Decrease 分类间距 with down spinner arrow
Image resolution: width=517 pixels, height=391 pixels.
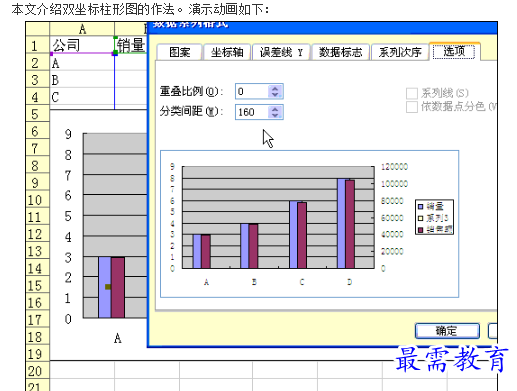pos(275,115)
